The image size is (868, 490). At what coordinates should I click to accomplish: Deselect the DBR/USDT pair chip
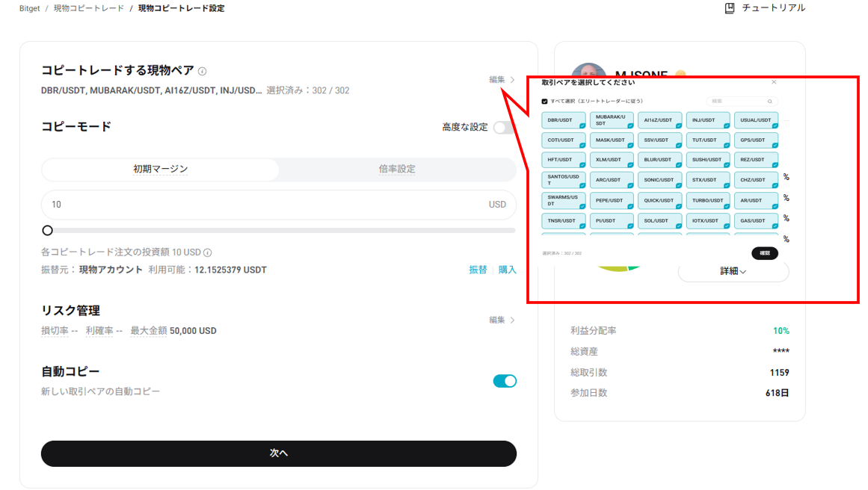(564, 120)
